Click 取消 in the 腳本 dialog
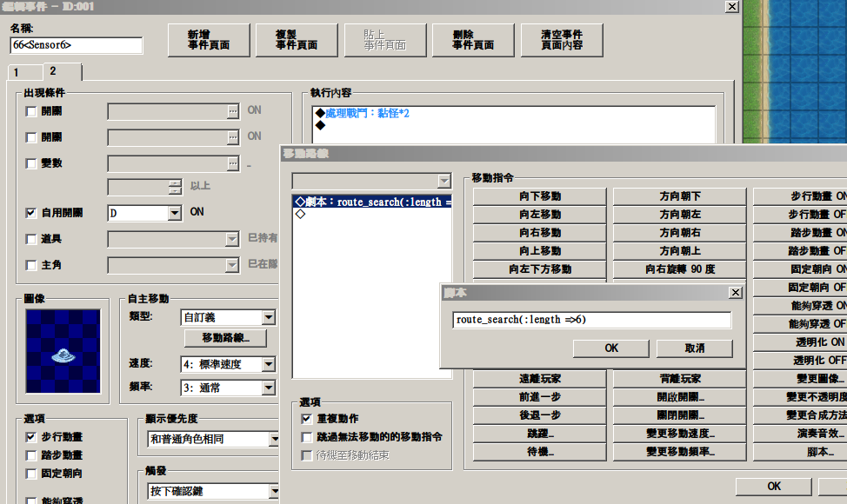 point(694,348)
